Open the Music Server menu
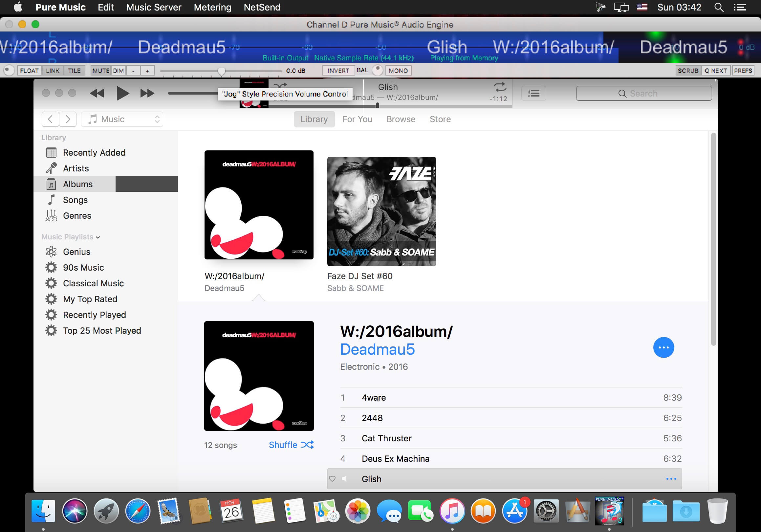The image size is (761, 532). click(x=154, y=7)
